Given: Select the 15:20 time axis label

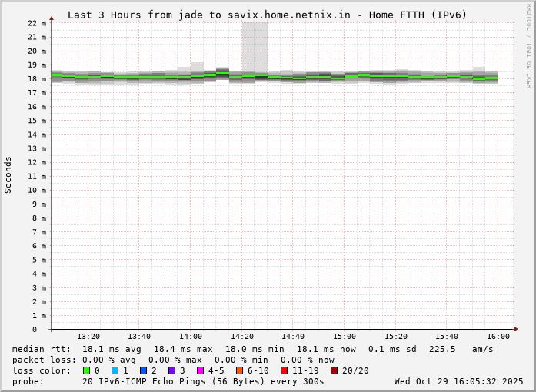Looking at the screenshot, I should point(396,337).
